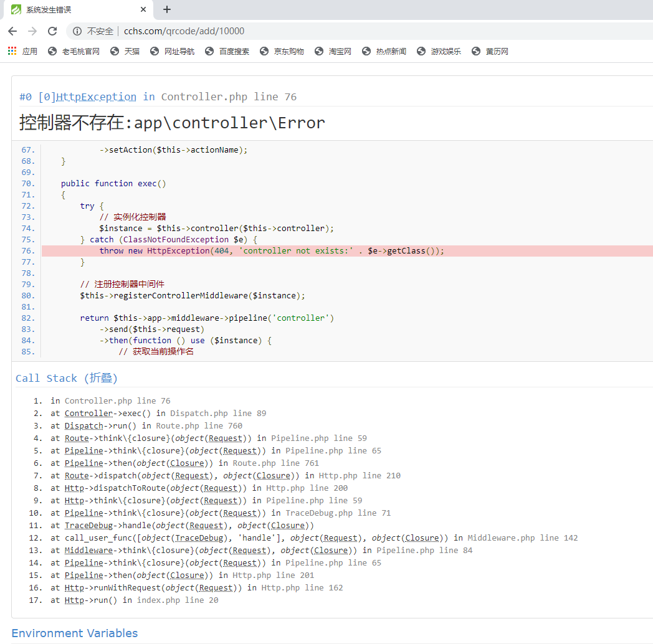The height and width of the screenshot is (644, 653).
Task: Reload the page with refresh icon
Action: pyautogui.click(x=52, y=31)
